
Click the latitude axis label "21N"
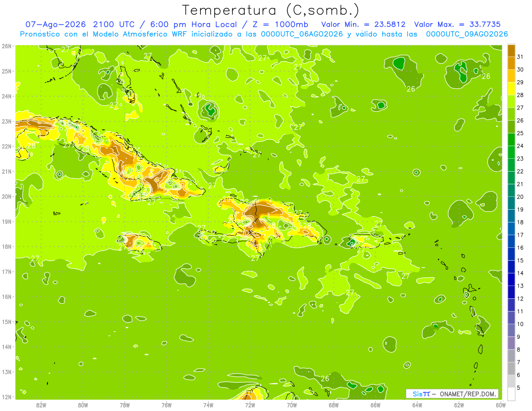click(7, 172)
